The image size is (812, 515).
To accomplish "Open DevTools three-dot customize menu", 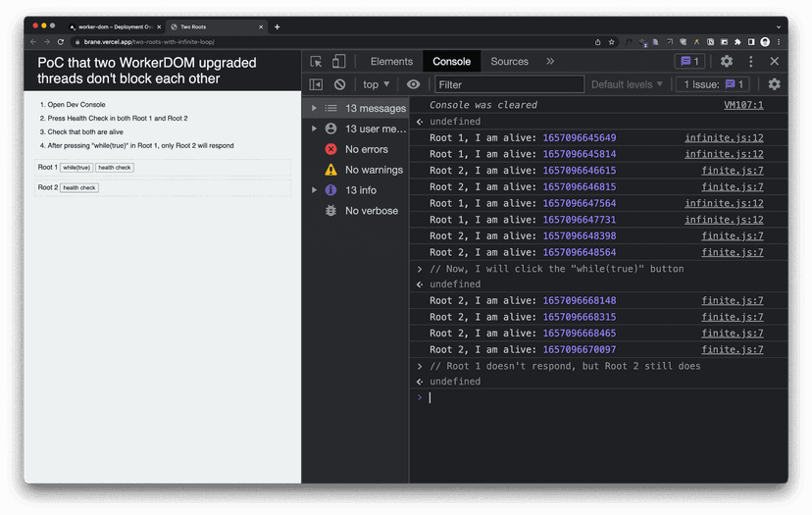I will pos(751,61).
